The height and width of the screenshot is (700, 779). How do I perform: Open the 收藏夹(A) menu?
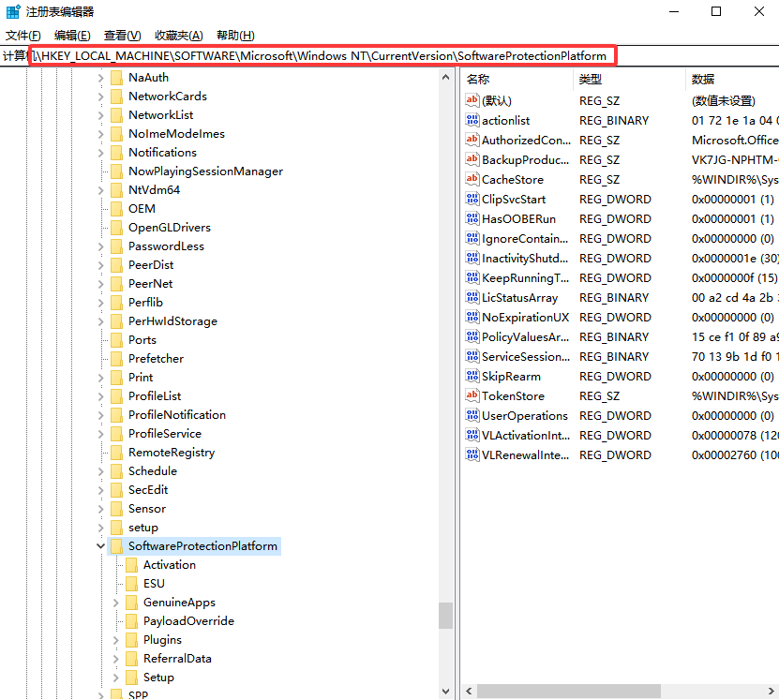(x=179, y=36)
